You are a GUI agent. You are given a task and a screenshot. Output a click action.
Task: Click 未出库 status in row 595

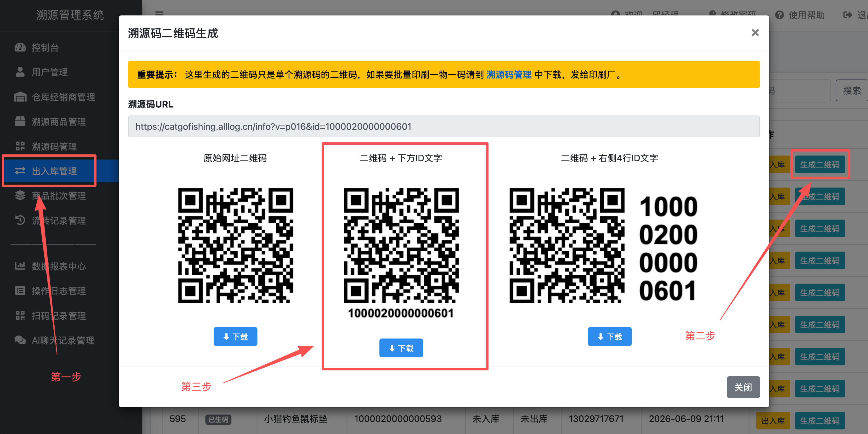(534, 419)
